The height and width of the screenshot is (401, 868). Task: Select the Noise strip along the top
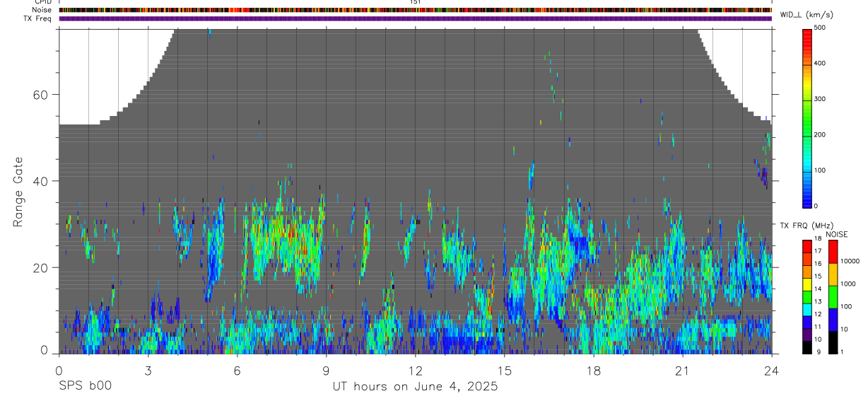[x=415, y=10]
